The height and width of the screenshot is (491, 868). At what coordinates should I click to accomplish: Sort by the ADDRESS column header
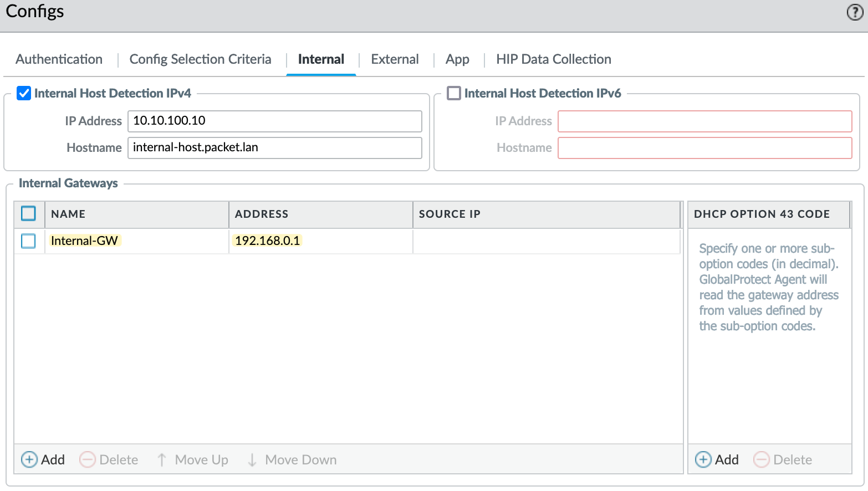[x=321, y=214]
